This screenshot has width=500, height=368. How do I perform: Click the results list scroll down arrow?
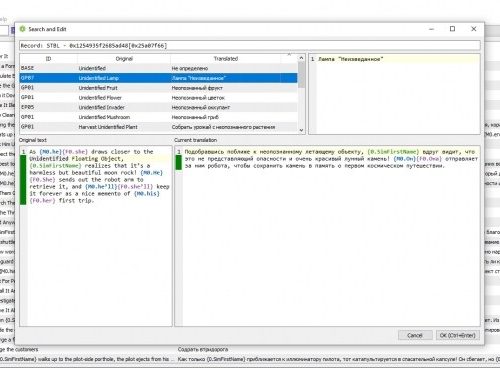click(301, 130)
